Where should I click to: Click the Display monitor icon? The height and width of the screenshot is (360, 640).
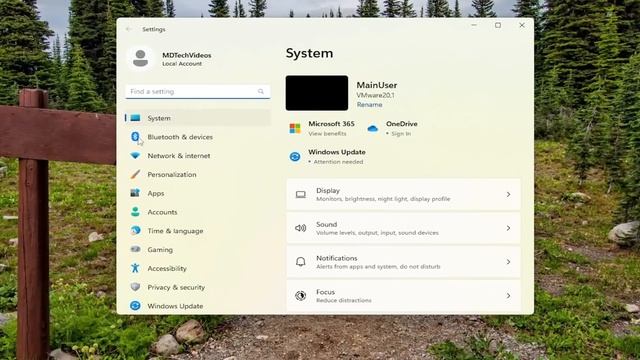[x=301, y=195]
